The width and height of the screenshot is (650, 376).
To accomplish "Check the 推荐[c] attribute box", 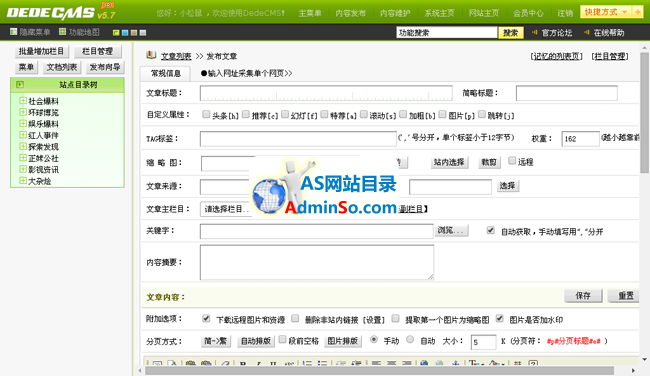I will click(x=246, y=114).
